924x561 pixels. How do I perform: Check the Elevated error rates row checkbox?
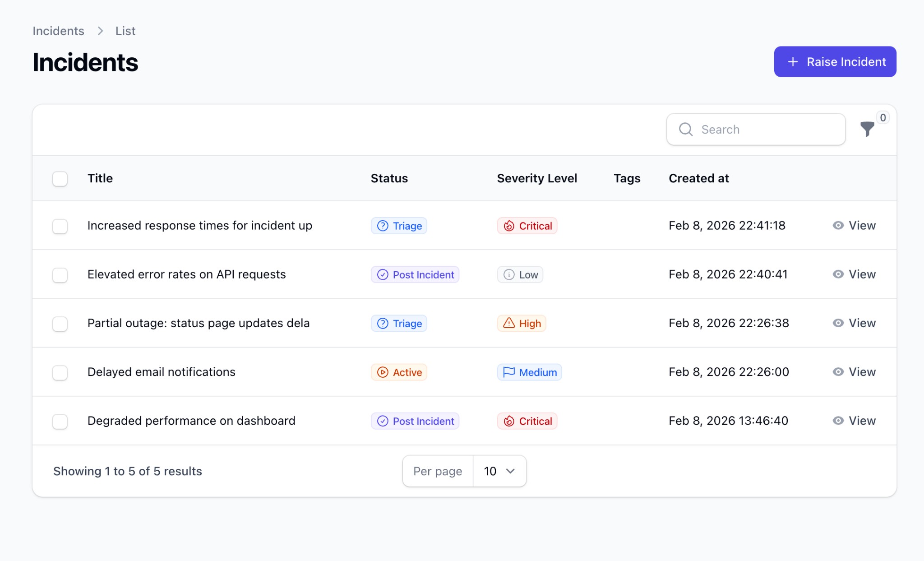pos(60,275)
